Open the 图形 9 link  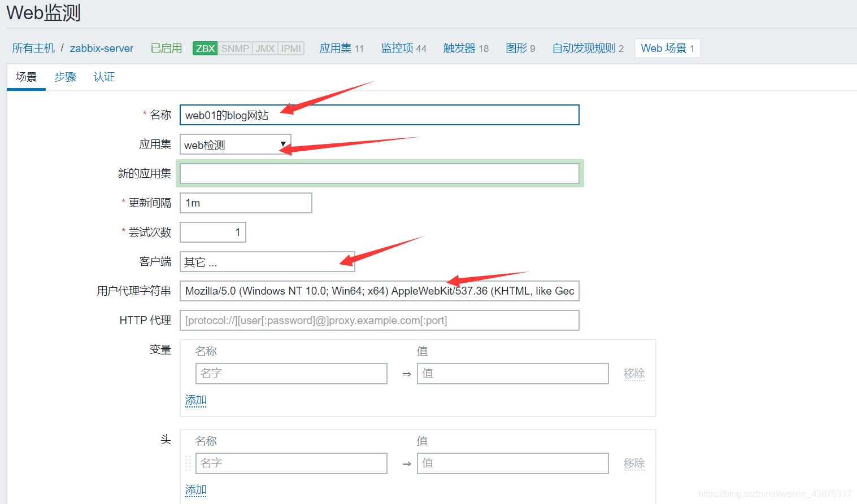tap(520, 49)
